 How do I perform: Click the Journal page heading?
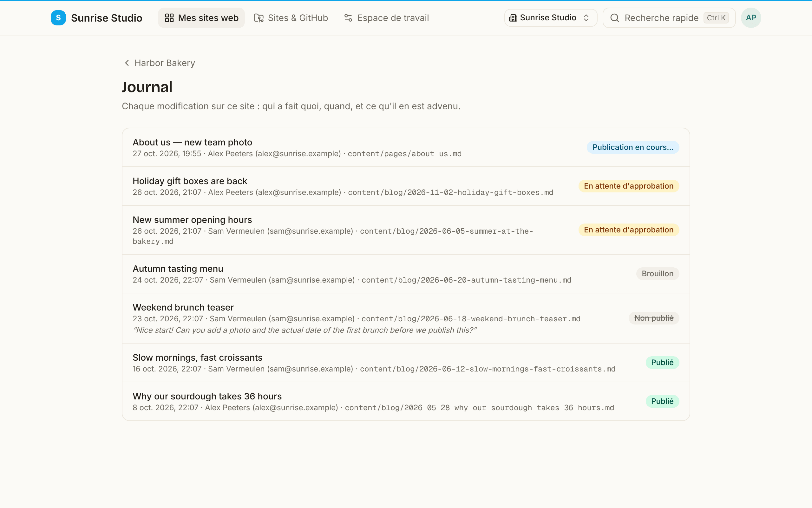point(147,87)
